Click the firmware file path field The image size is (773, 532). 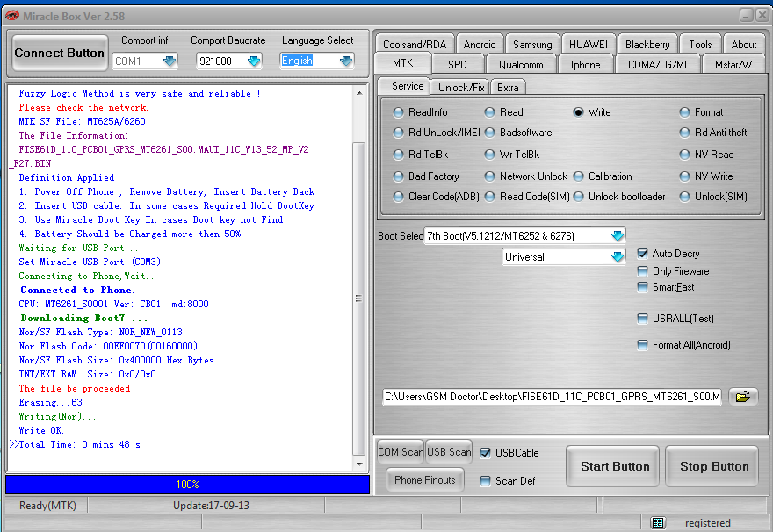point(553,397)
